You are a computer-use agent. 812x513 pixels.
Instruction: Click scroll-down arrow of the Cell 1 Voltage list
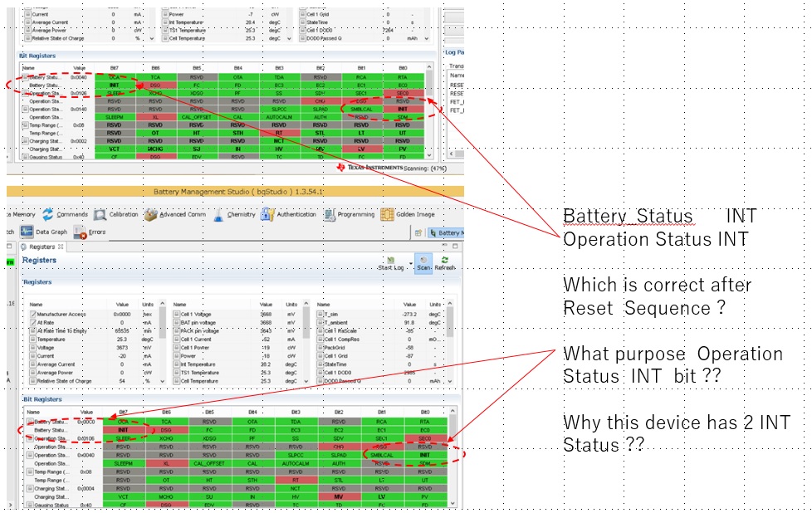[x=306, y=381]
